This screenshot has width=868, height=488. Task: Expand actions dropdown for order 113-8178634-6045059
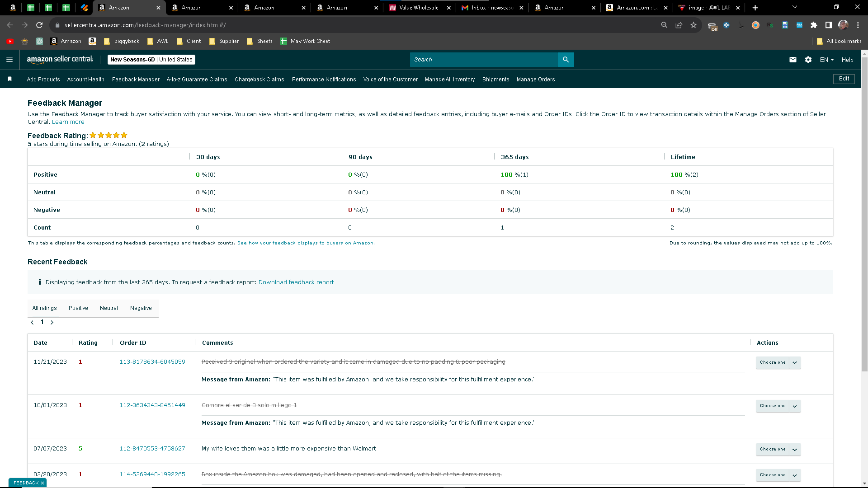[795, 362]
